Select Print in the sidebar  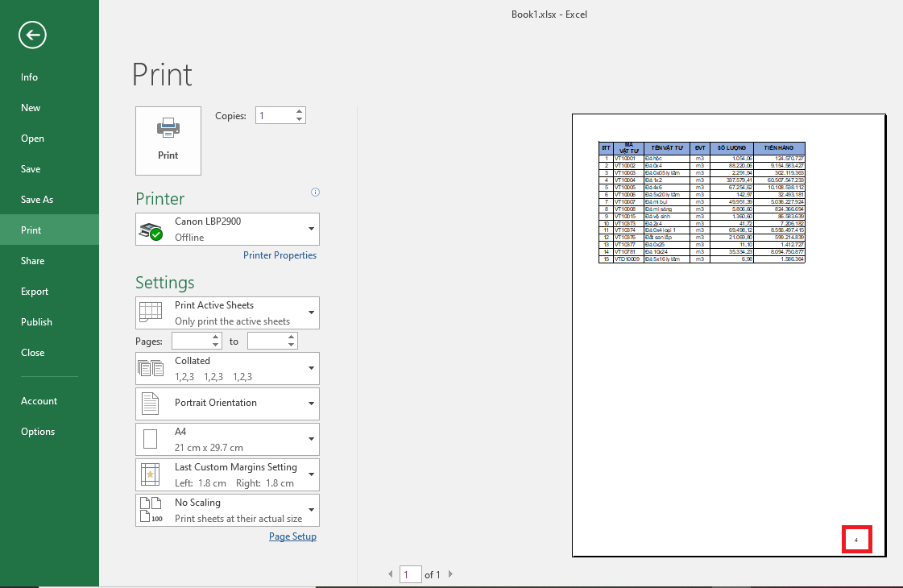pos(49,230)
